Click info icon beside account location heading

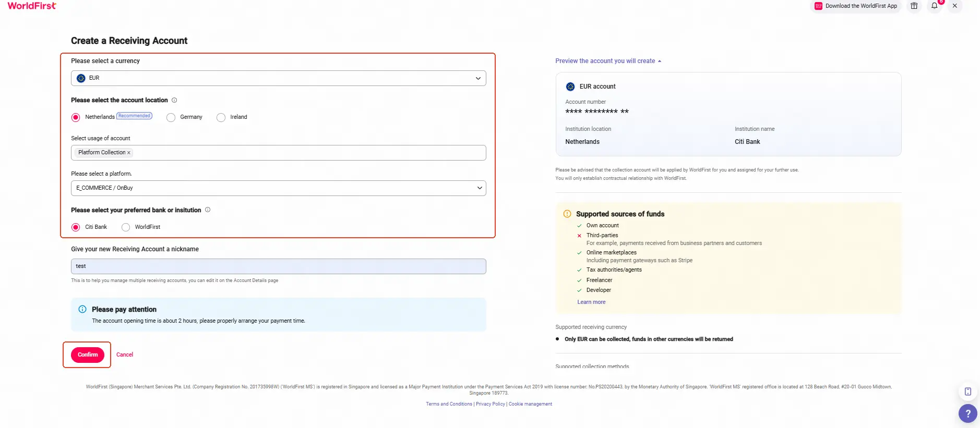[174, 100]
